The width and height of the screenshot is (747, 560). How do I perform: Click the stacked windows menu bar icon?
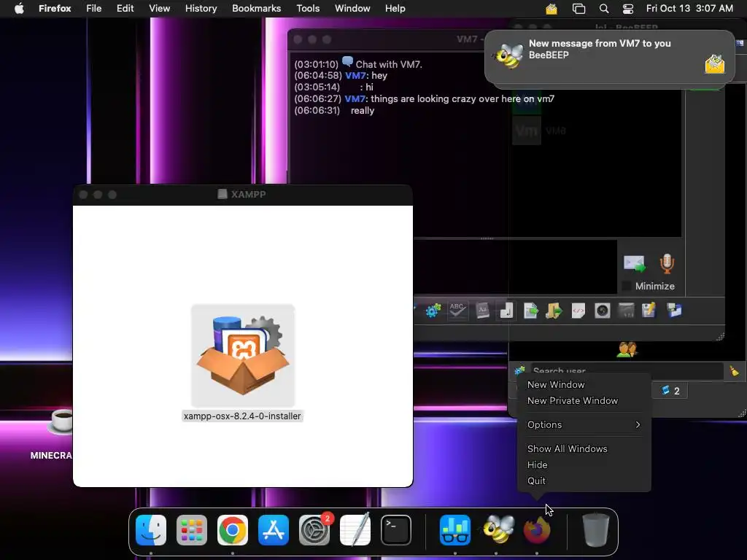coord(578,9)
